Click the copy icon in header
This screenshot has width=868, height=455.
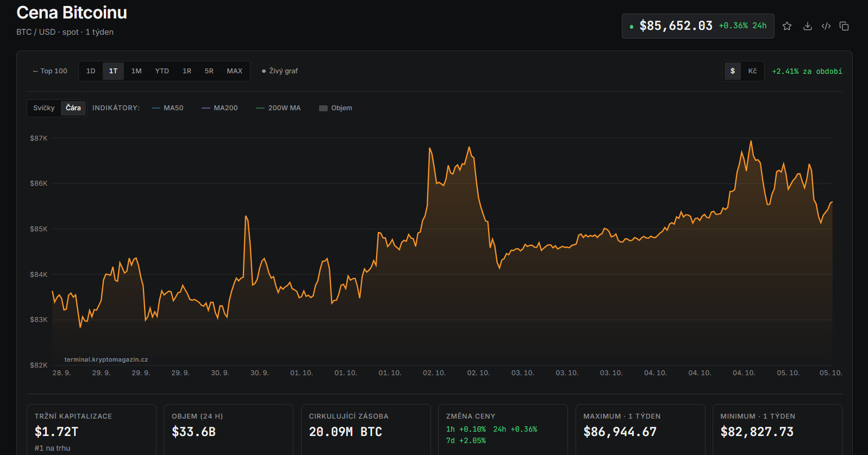click(844, 26)
